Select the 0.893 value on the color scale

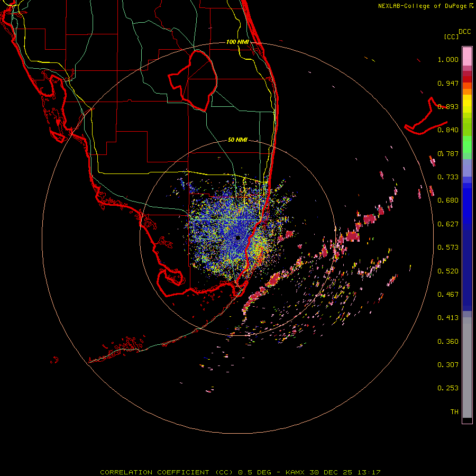448,106
